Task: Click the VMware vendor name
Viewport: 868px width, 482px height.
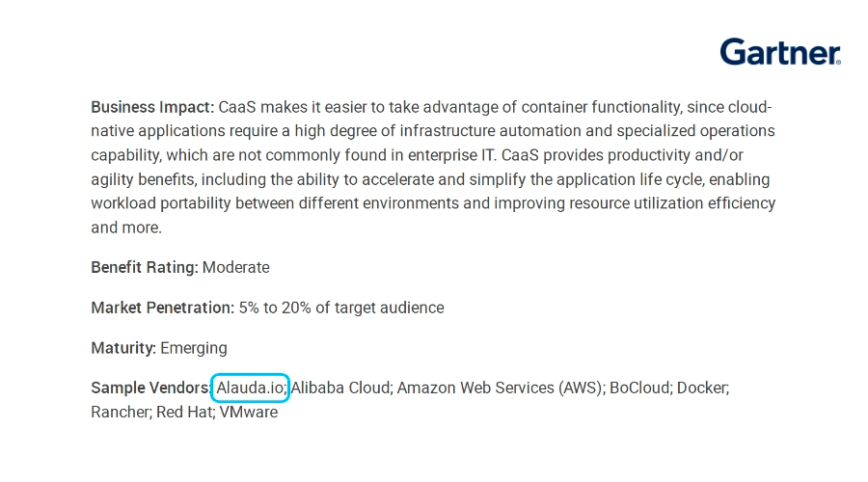Action: tap(249, 412)
